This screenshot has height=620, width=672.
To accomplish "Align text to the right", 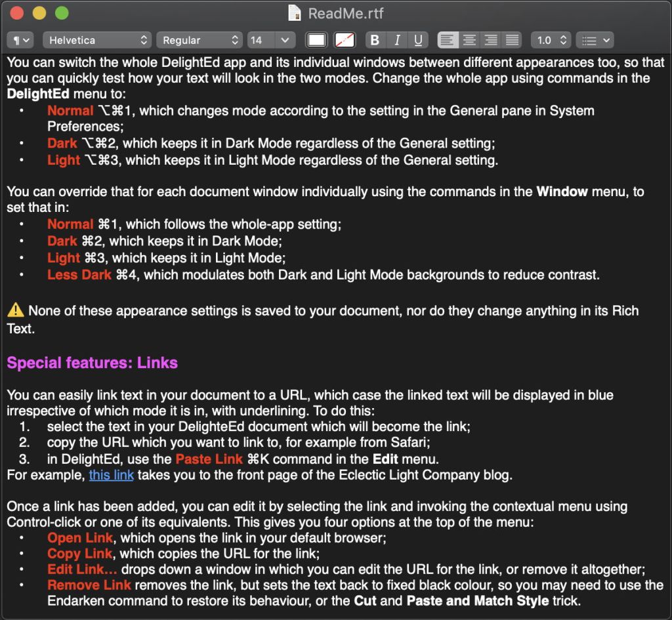I will 491,40.
